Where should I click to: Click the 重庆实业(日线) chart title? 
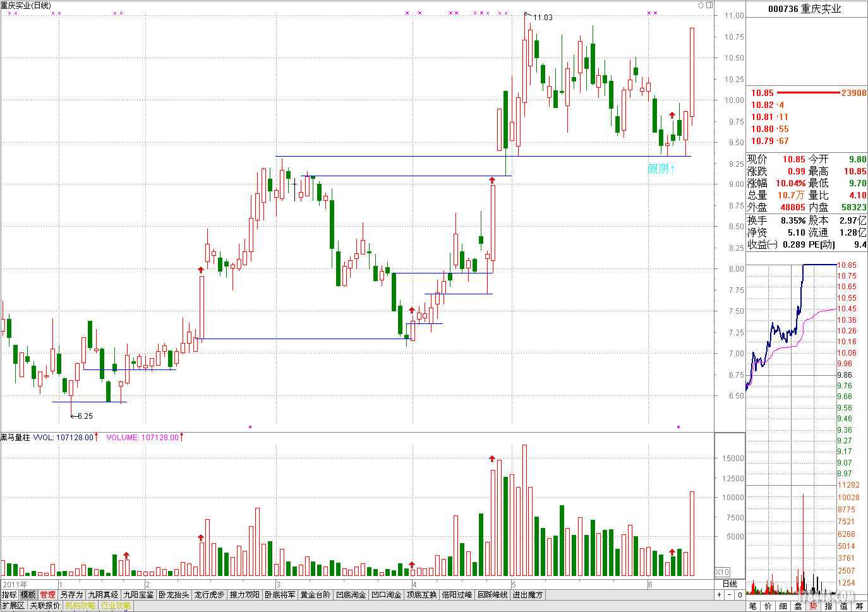click(x=26, y=5)
